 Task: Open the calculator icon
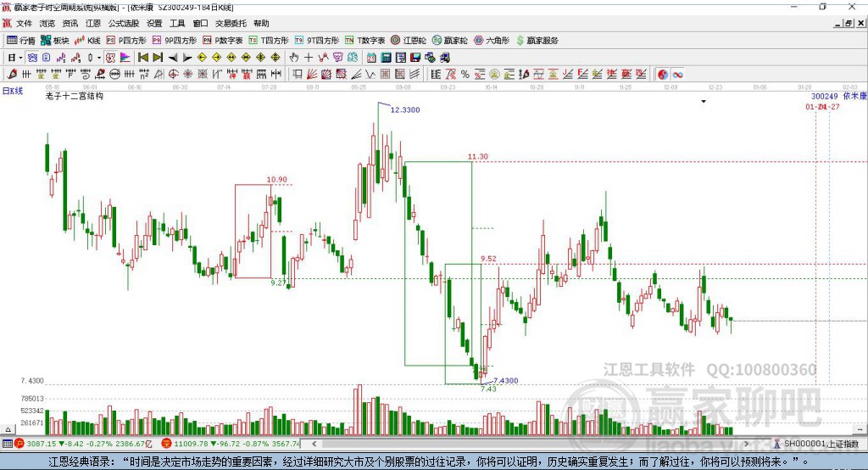tap(386, 58)
